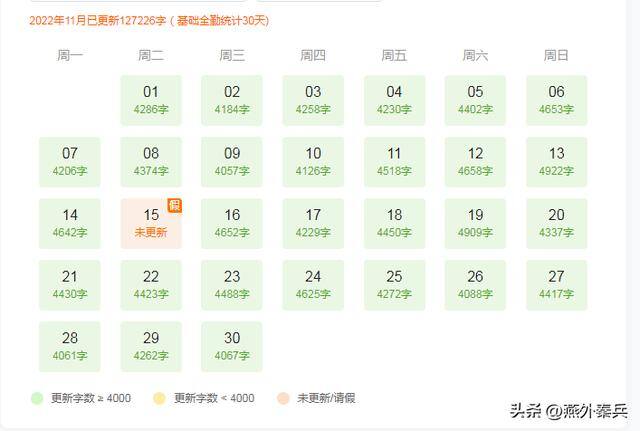This screenshot has height=431, width=640.
Task: Open day 25 with 4272字
Action: [394, 285]
